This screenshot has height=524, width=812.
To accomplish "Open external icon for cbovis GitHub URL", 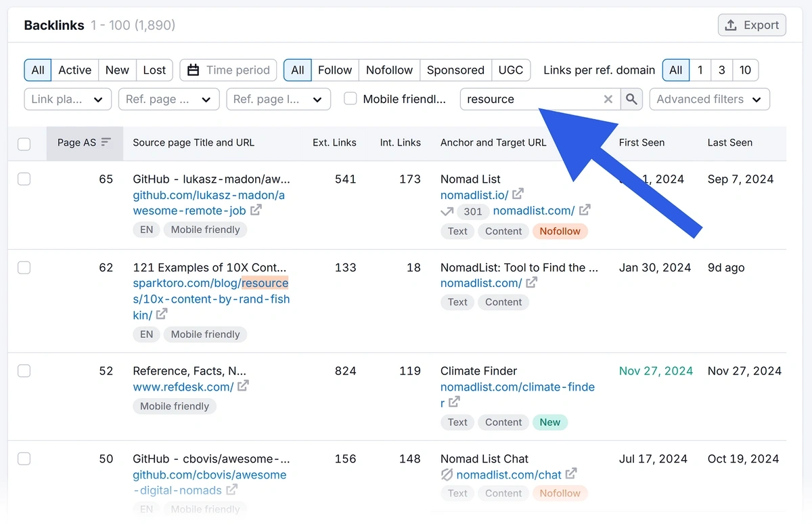I will 231,489.
